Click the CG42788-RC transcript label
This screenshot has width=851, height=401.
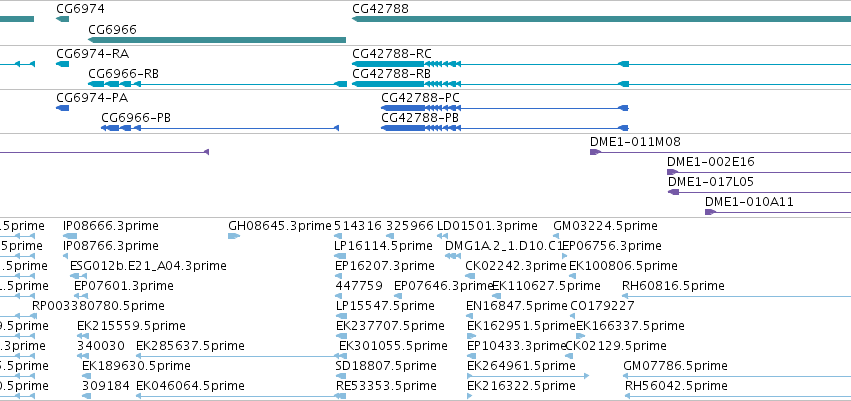pyautogui.click(x=392, y=54)
